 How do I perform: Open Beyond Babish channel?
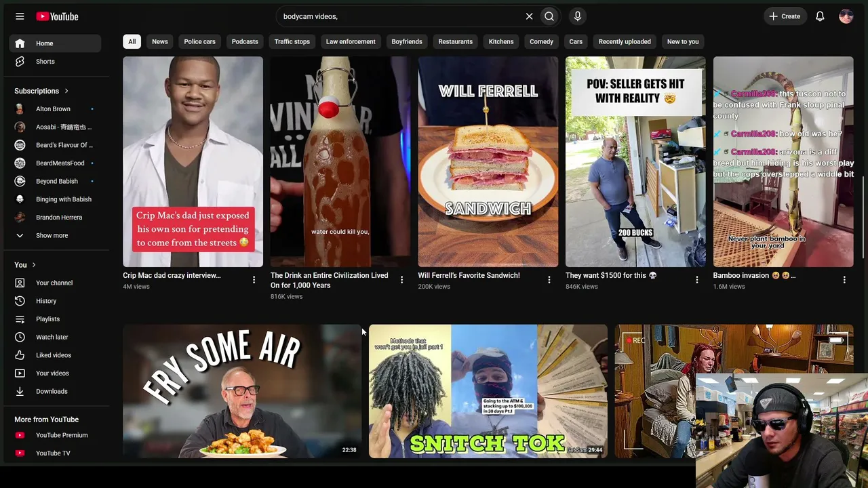tap(55, 181)
